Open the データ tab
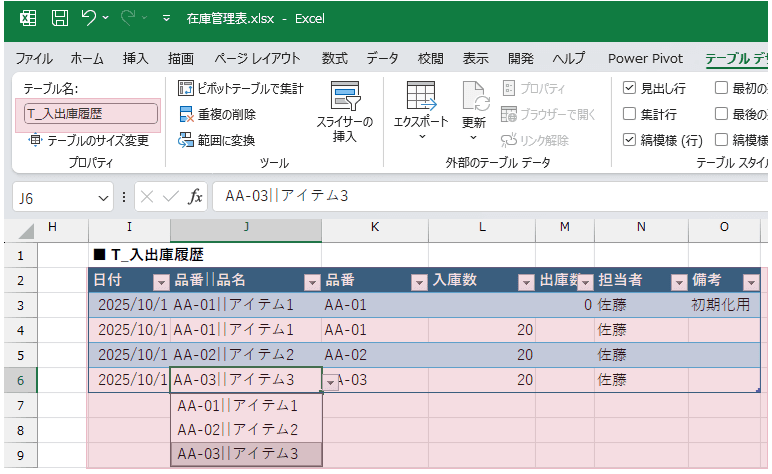This screenshot has height=474, width=772. point(382,59)
